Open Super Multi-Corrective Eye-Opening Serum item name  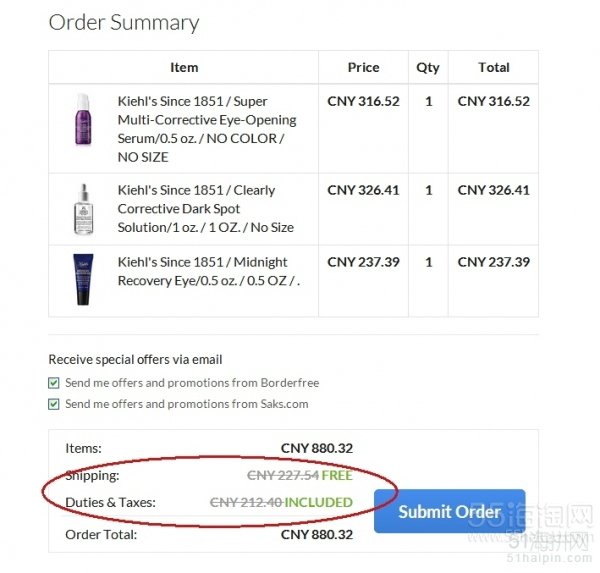coord(207,129)
